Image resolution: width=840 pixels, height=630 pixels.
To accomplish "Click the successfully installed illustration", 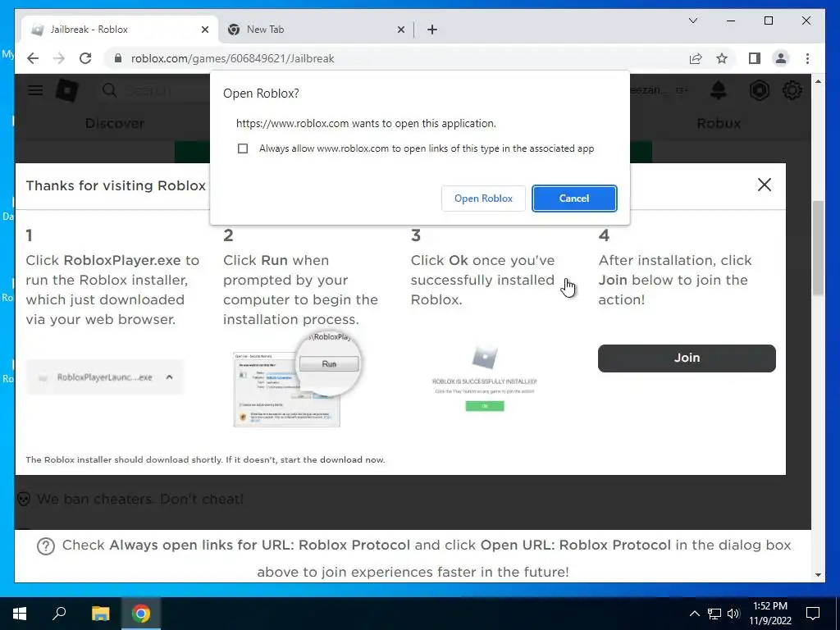I will tap(484, 378).
